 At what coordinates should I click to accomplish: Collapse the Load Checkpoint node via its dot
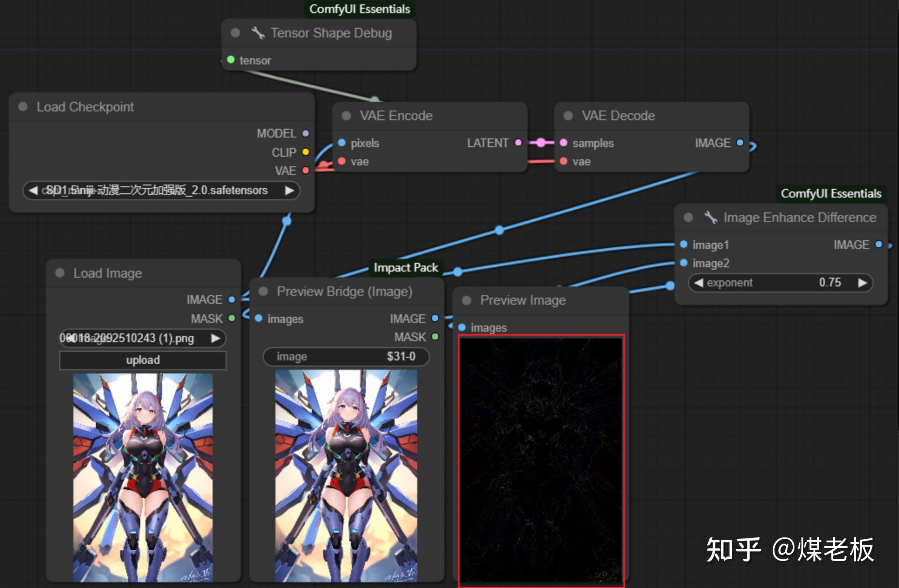click(23, 107)
